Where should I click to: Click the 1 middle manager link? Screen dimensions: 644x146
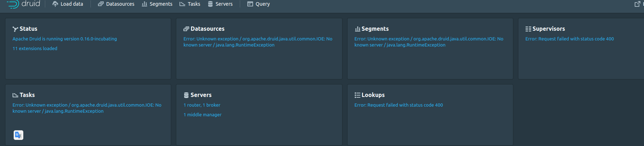point(202,115)
